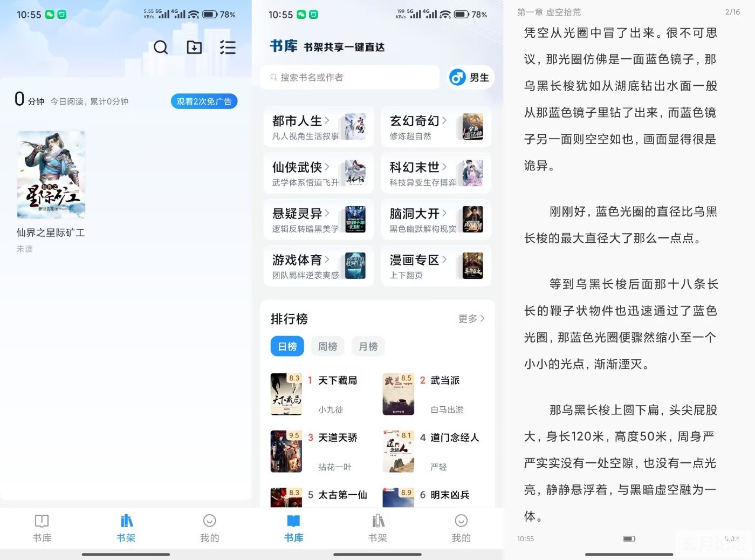Select the 月榜 ranking filter
This screenshot has width=755, height=560.
coord(368,346)
